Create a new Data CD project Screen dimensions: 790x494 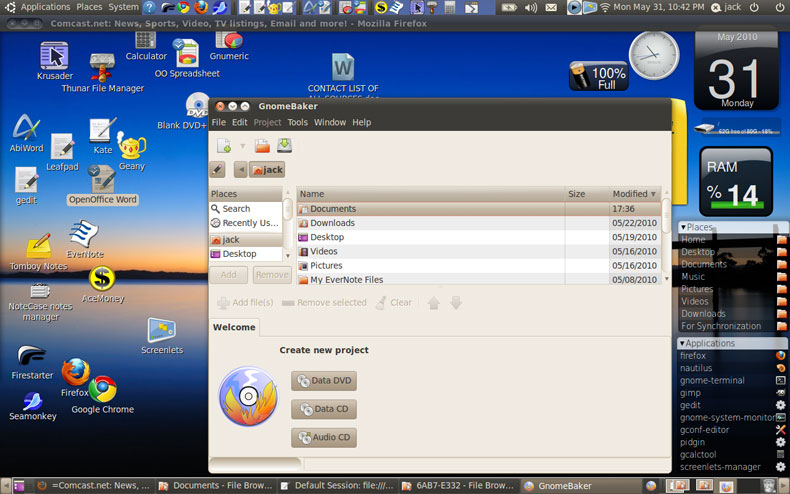coord(324,409)
